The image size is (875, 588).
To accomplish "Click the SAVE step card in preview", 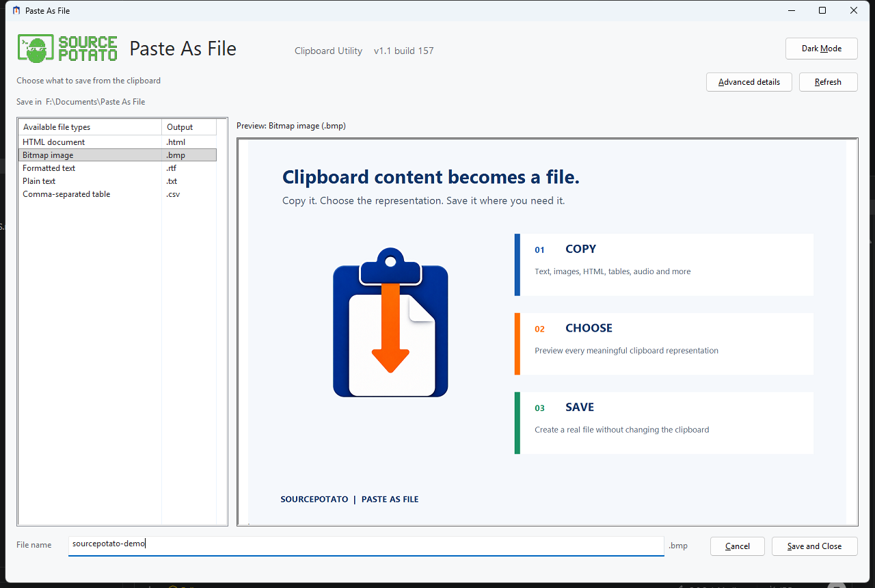I will [664, 423].
